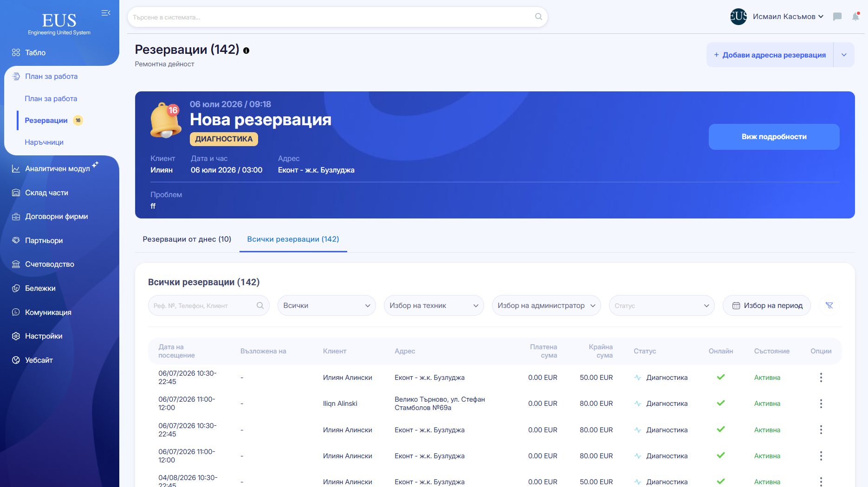Click the Склад части warehouse icon

pyautogui.click(x=16, y=193)
